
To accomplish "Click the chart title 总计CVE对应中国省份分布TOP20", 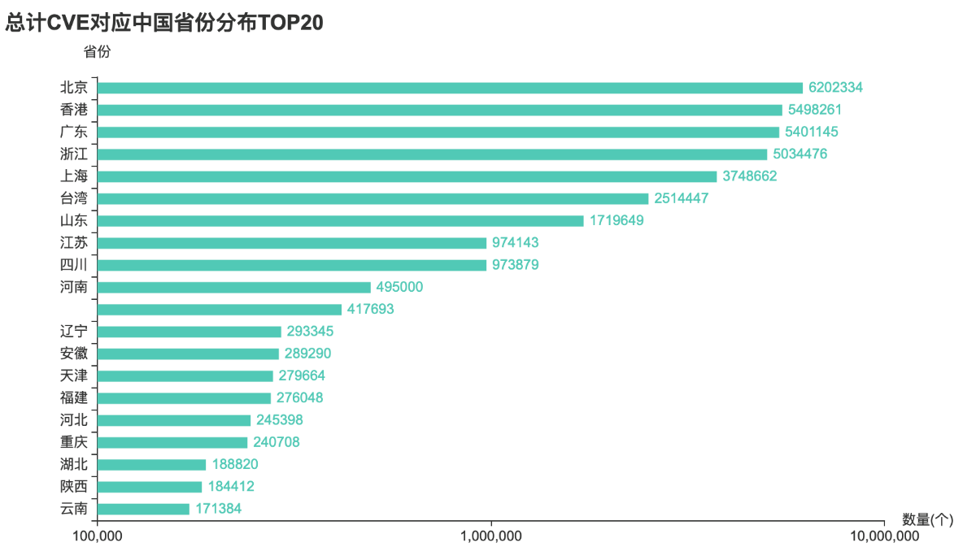I will (164, 24).
